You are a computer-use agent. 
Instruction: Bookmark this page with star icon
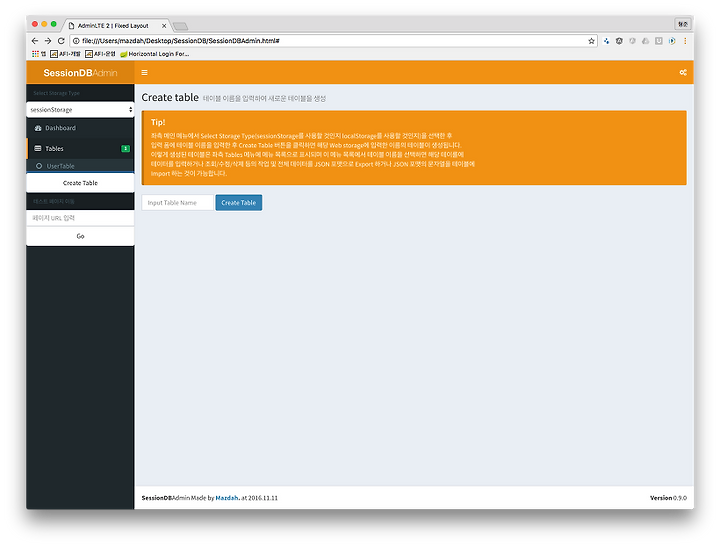coord(591,41)
